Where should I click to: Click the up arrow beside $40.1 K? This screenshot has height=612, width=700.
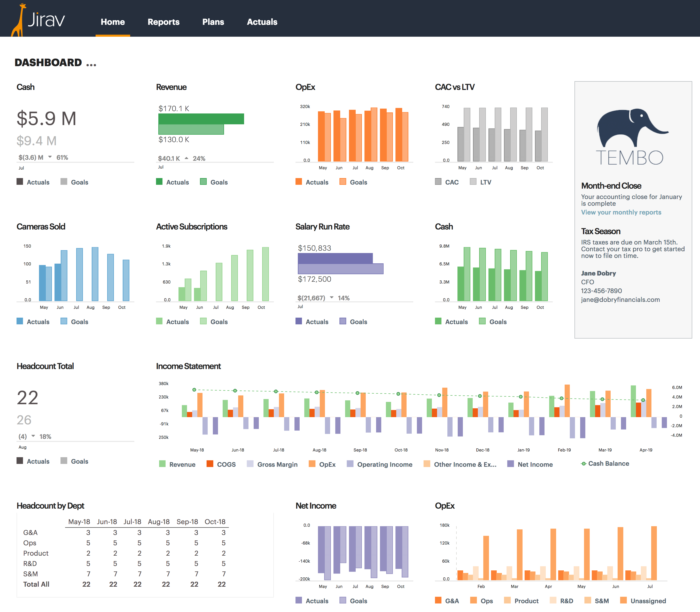coord(186,158)
